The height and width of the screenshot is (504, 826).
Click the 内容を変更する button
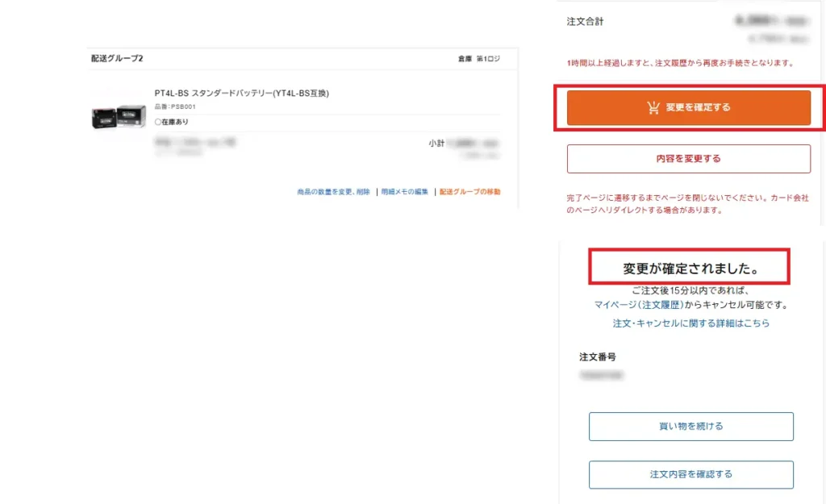pyautogui.click(x=688, y=159)
